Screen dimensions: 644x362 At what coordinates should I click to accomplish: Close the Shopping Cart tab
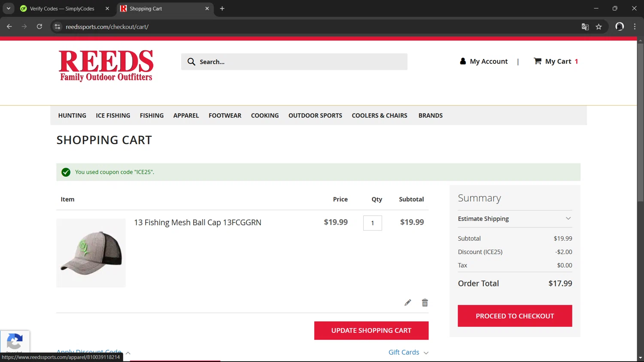[x=207, y=9]
